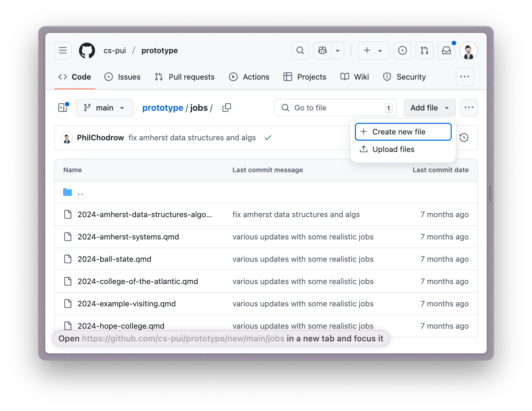
Task: Open the Actions tab
Action: [x=249, y=77]
